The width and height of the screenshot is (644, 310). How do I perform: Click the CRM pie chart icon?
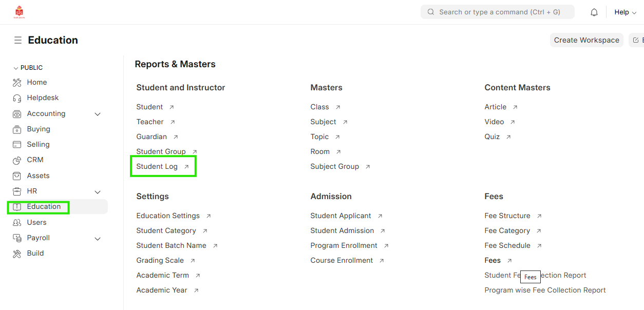pyautogui.click(x=17, y=160)
